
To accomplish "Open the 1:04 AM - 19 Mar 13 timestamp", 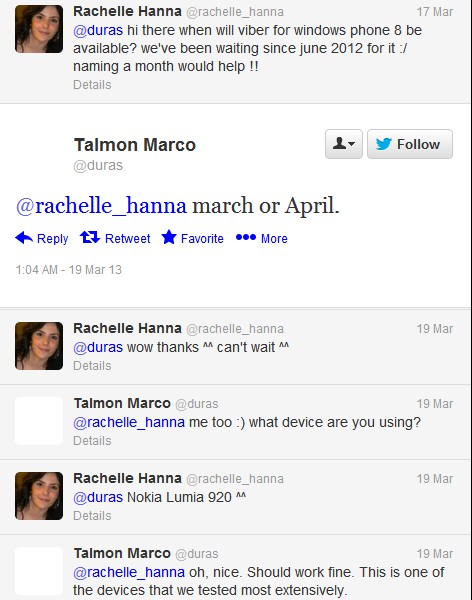I will coord(69,270).
